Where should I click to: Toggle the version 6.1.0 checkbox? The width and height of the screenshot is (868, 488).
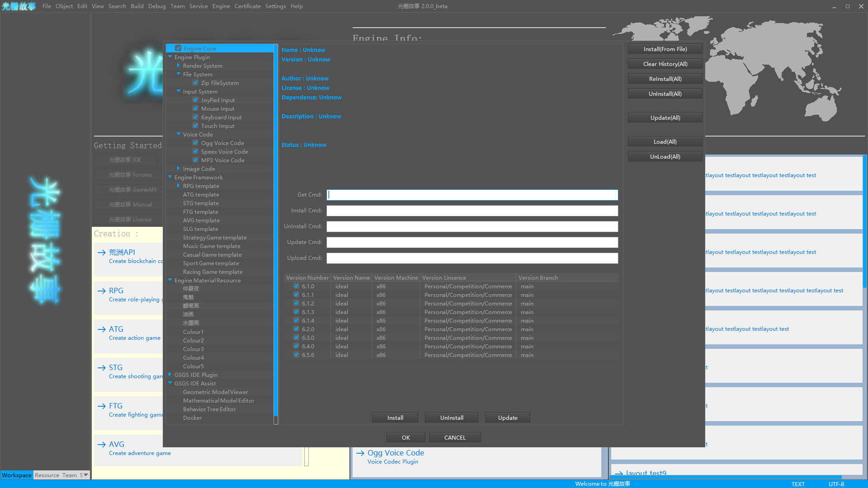tap(296, 286)
